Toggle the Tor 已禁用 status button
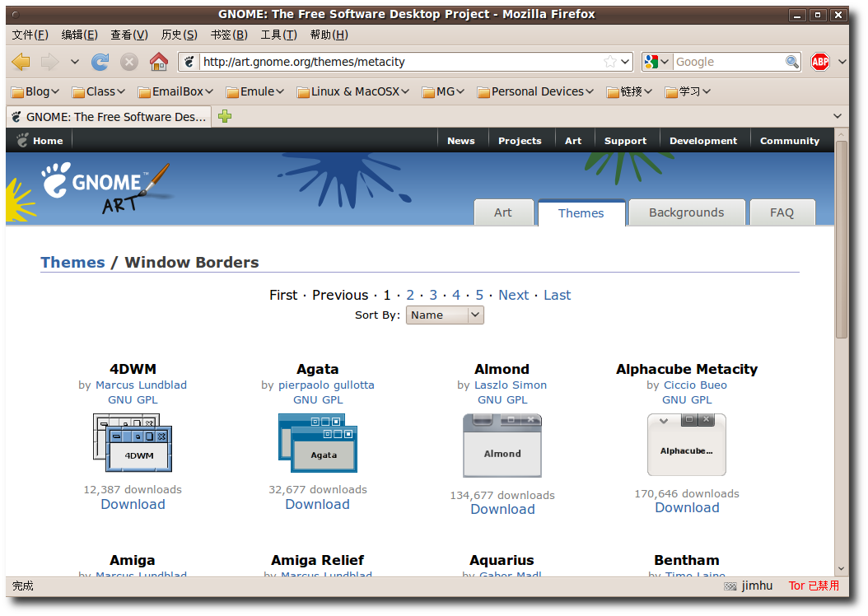The image size is (868, 616). [x=814, y=586]
